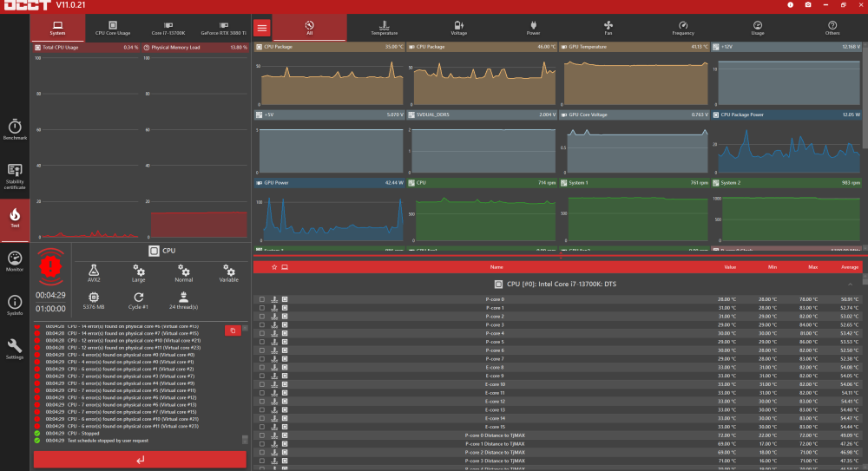This screenshot has height=471, width=868.
Task: Sort table by the Value column header
Action: (x=730, y=267)
